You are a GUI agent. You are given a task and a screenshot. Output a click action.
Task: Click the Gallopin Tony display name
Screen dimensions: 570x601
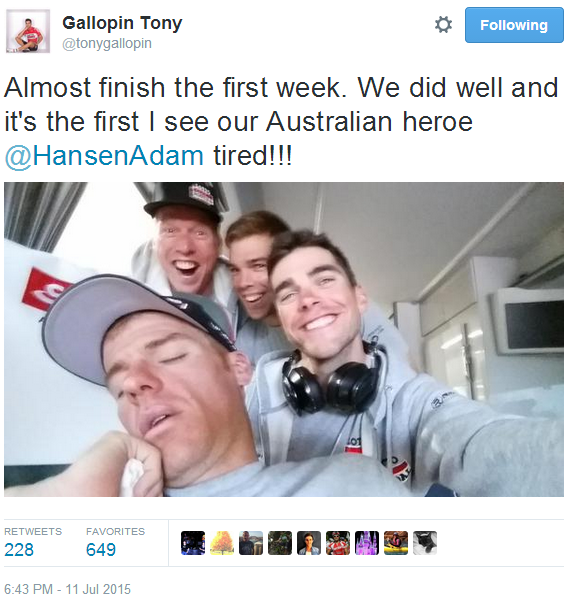point(122,23)
